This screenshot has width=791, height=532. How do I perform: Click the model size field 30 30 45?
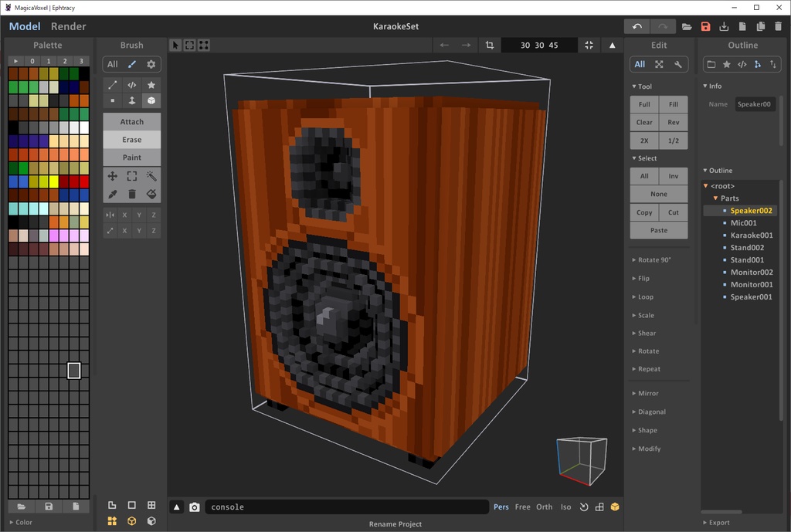(x=539, y=45)
